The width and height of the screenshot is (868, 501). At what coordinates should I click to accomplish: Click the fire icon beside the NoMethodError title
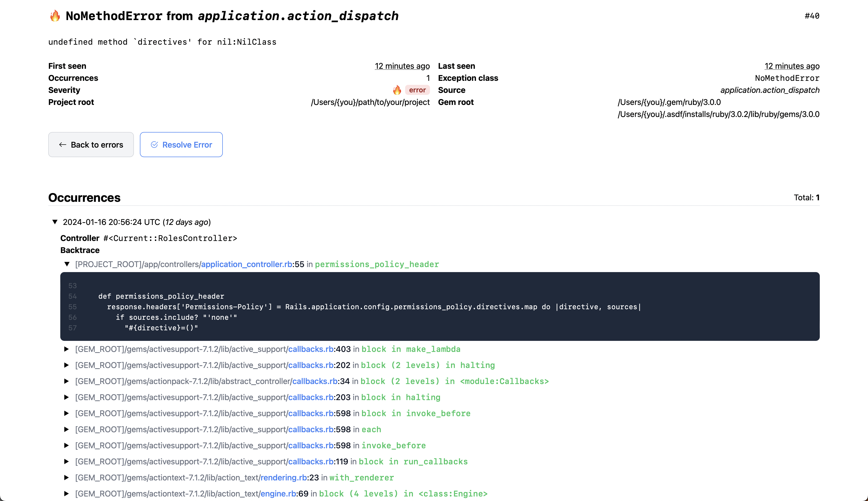(x=55, y=16)
